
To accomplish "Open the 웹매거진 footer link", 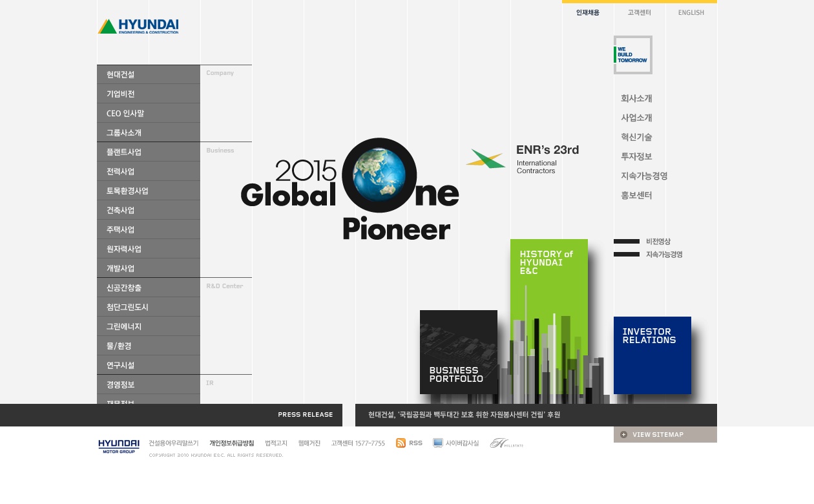I will click(309, 443).
